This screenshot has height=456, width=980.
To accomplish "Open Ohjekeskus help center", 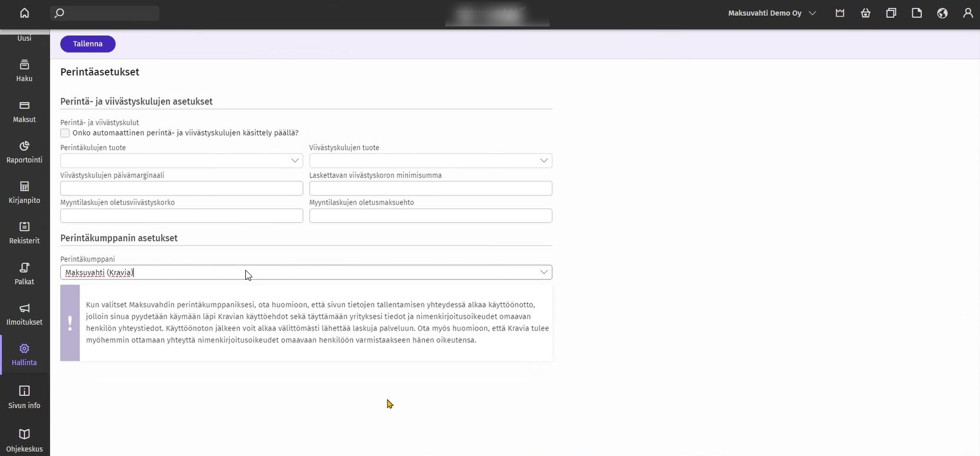I will [x=24, y=441].
